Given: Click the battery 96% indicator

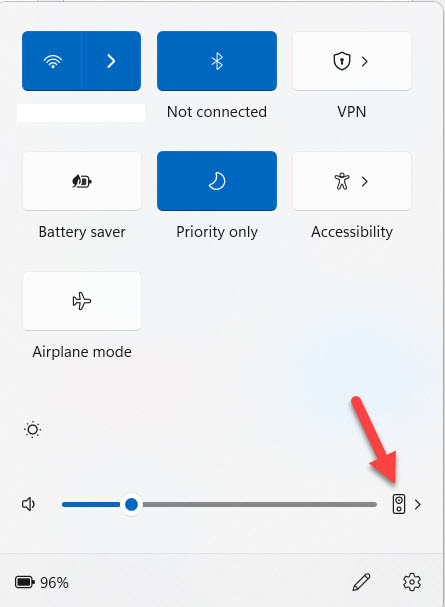Looking at the screenshot, I should click(42, 582).
